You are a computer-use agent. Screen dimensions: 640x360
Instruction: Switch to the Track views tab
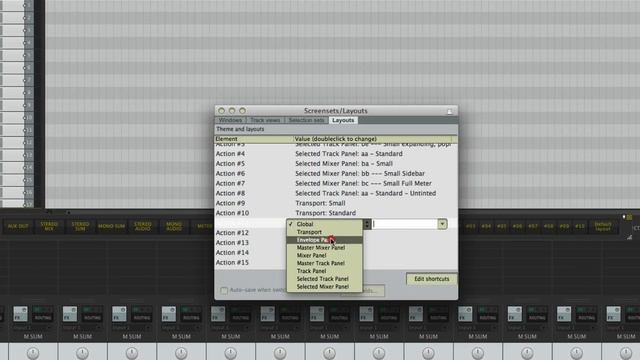265,120
